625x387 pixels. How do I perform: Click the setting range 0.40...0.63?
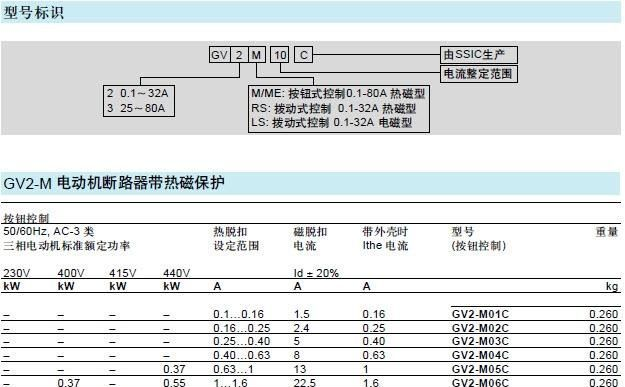point(242,355)
